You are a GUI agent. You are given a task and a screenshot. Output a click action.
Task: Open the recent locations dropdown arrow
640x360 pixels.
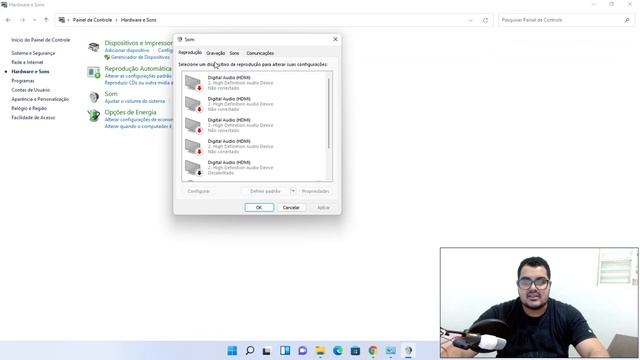34,20
